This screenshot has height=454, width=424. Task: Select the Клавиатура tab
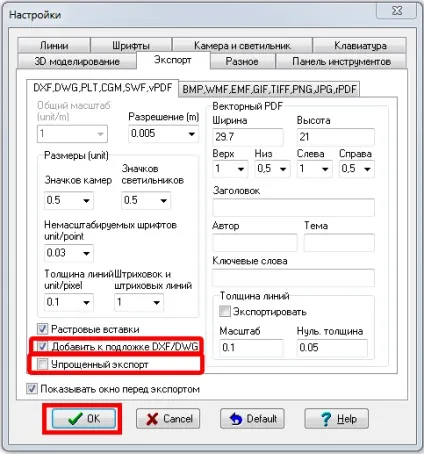coord(360,45)
